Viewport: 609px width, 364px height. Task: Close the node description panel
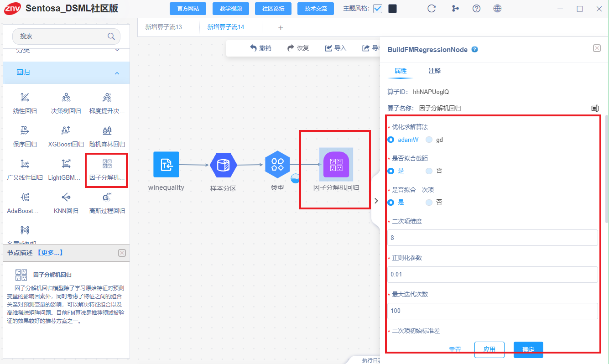[x=122, y=253]
